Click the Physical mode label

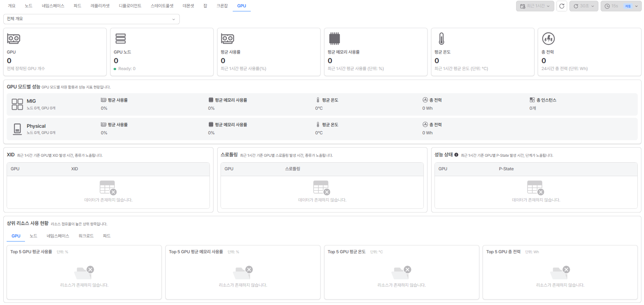[x=36, y=126]
